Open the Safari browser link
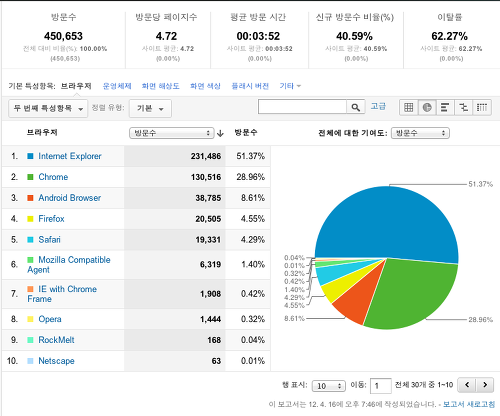500x416 pixels. coord(49,240)
